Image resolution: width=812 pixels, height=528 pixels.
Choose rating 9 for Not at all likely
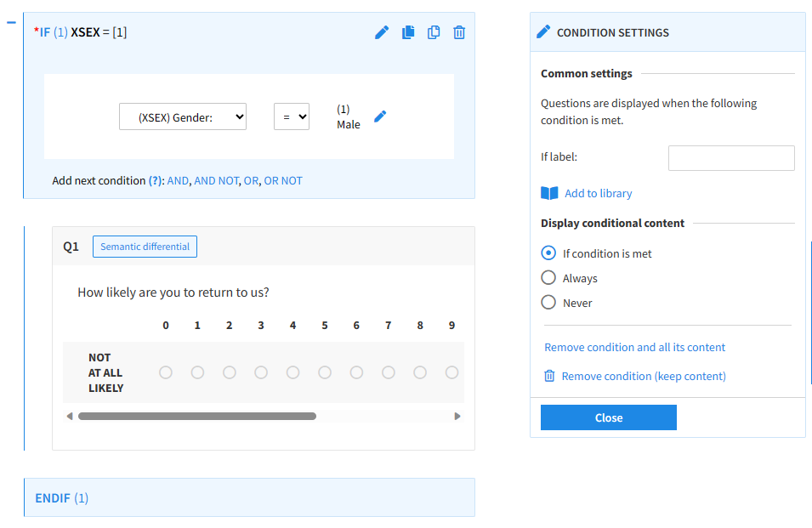452,372
